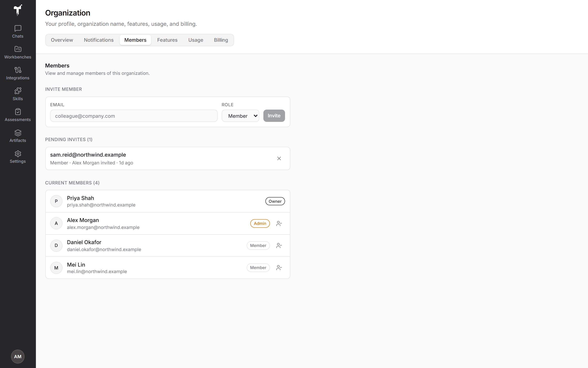Image resolution: width=588 pixels, height=368 pixels.
Task: Open Artifacts layers icon
Action: [18, 136]
